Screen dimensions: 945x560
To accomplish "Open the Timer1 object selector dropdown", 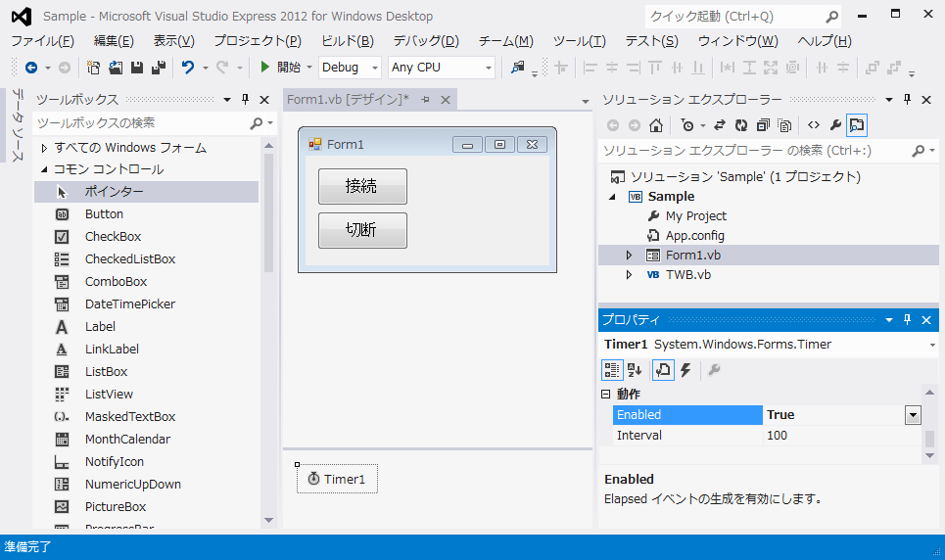I will (931, 345).
